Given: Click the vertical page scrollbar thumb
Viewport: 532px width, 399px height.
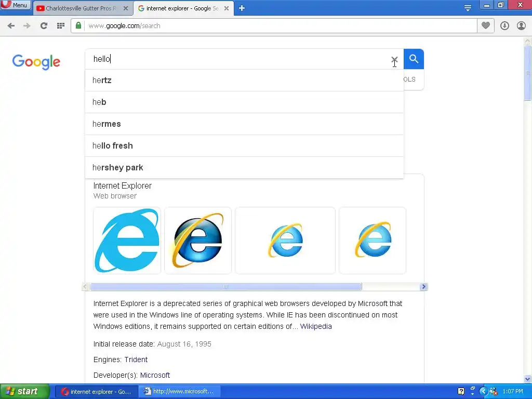Looking at the screenshot, I should [x=528, y=73].
